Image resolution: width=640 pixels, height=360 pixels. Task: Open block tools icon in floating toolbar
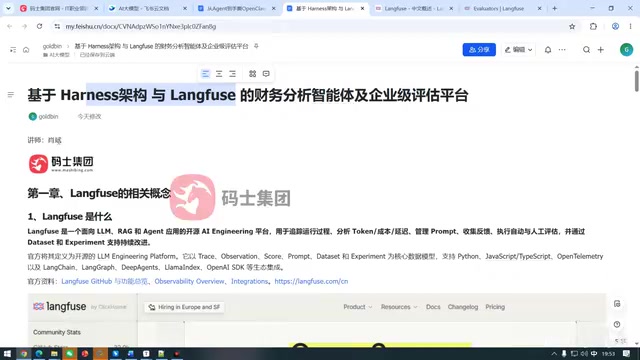[252, 74]
